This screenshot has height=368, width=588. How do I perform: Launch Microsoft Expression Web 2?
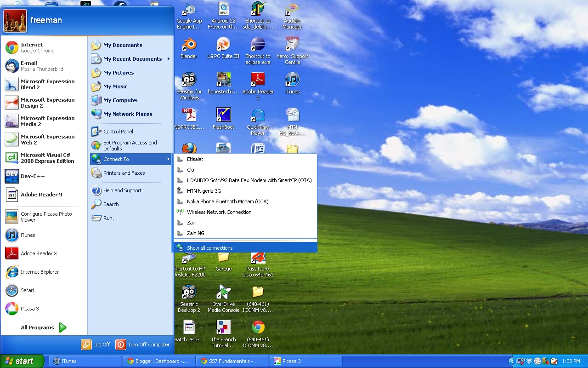pos(44,139)
